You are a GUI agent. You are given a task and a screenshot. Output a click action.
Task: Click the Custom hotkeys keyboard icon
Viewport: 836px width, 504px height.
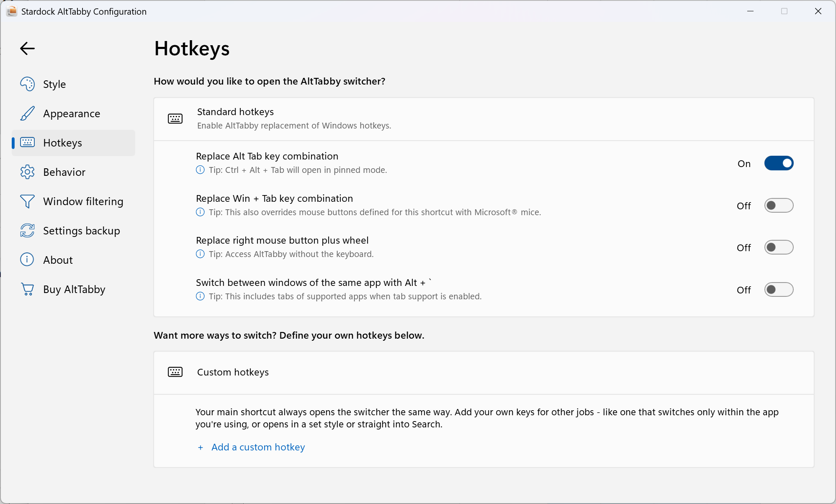(x=175, y=372)
